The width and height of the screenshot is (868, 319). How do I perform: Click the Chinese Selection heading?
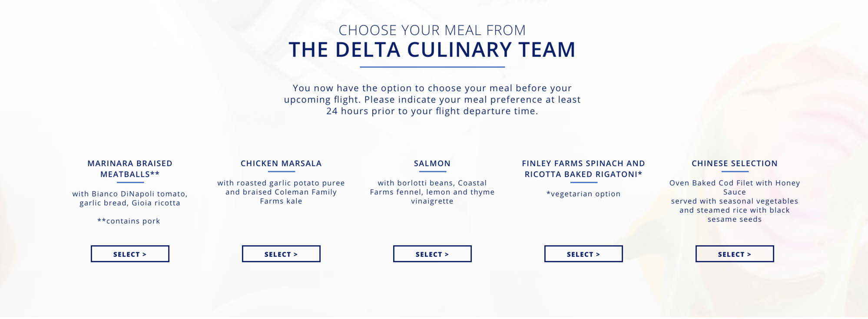pyautogui.click(x=735, y=164)
